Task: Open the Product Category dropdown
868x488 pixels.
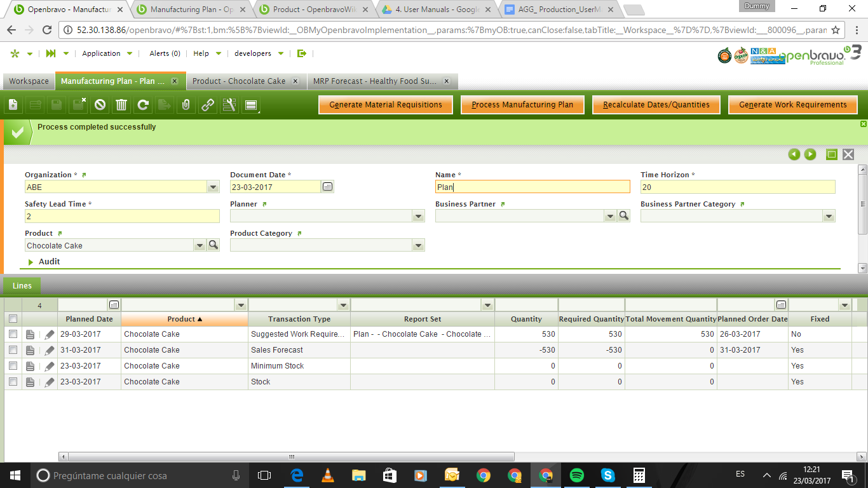Action: tap(418, 245)
